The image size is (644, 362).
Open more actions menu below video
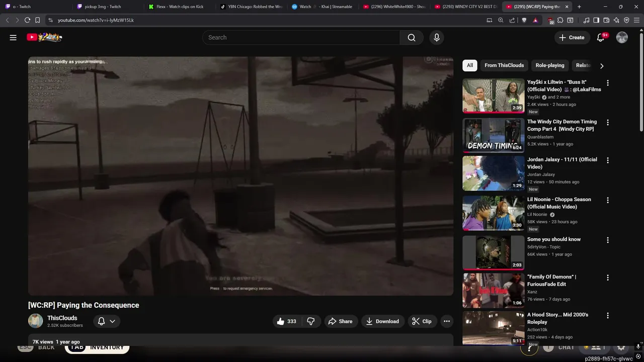point(447,321)
